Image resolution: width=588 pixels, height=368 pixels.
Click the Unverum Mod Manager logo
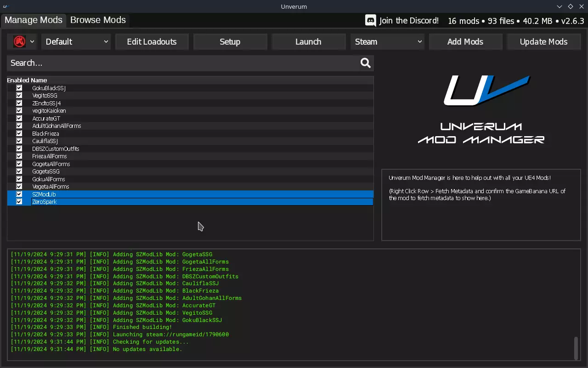coord(481,110)
